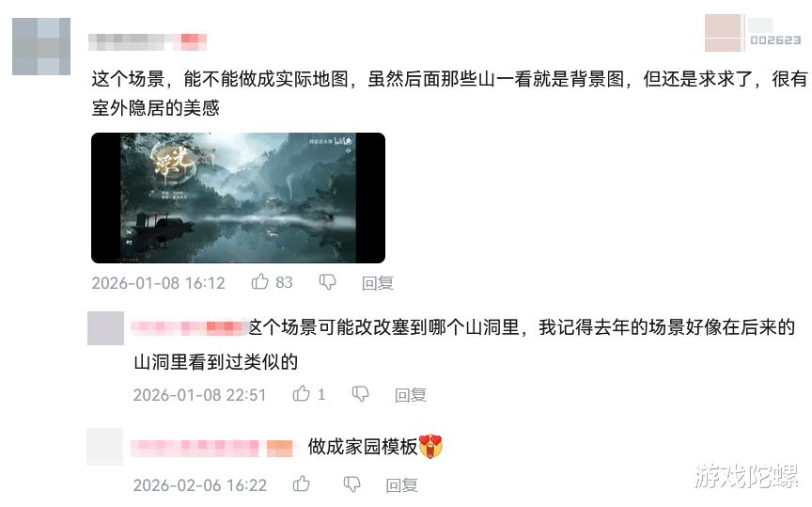
Task: Click 回复 under the 2026-02-06 reply
Action: tap(402, 485)
